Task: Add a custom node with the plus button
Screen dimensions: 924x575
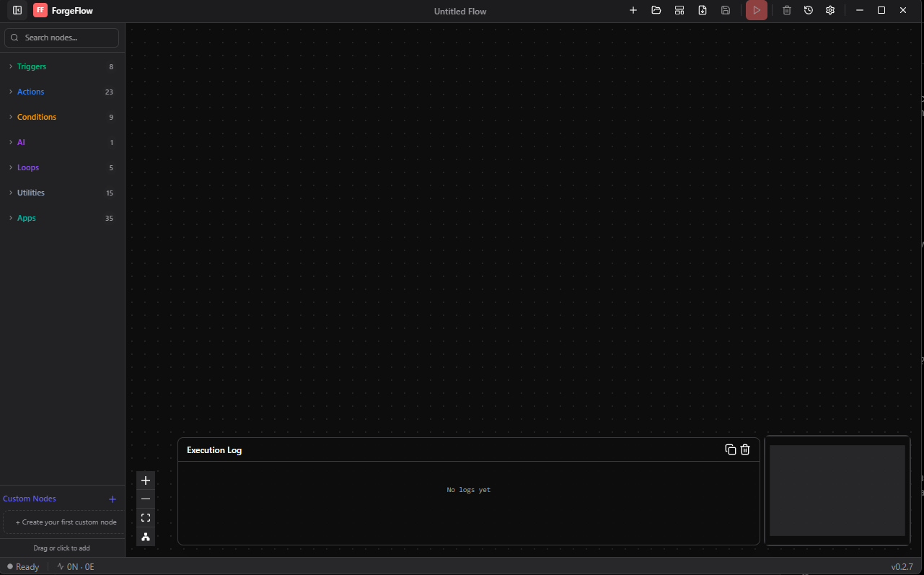Action: point(113,499)
